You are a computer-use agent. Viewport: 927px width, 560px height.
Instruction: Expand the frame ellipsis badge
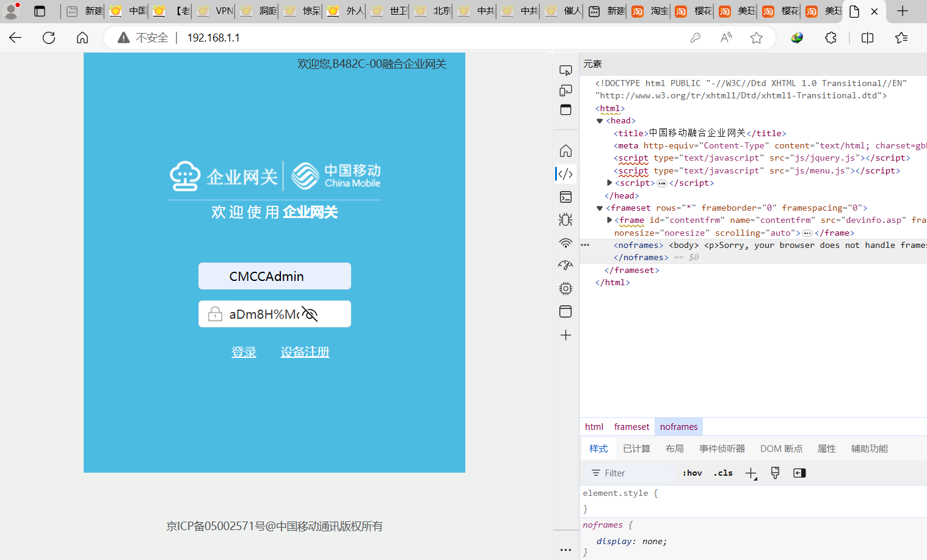tap(807, 233)
